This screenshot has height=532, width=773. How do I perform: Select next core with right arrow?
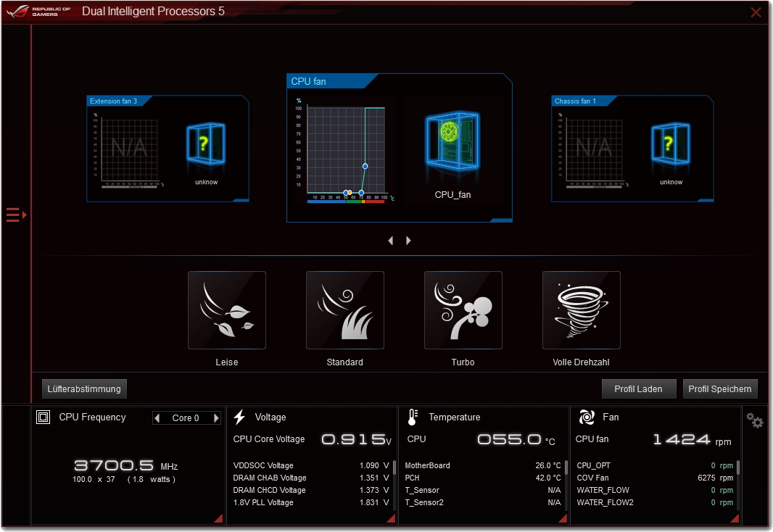pos(216,418)
